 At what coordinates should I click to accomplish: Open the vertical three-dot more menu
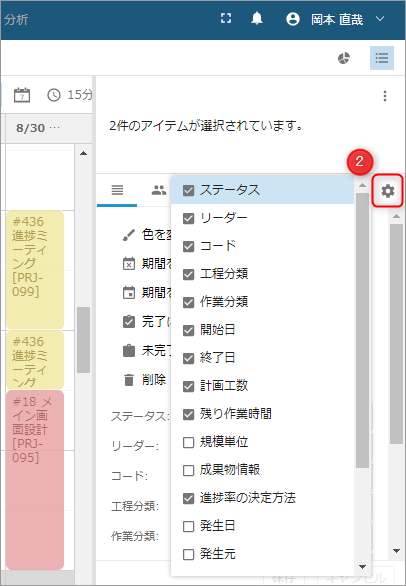[x=385, y=96]
